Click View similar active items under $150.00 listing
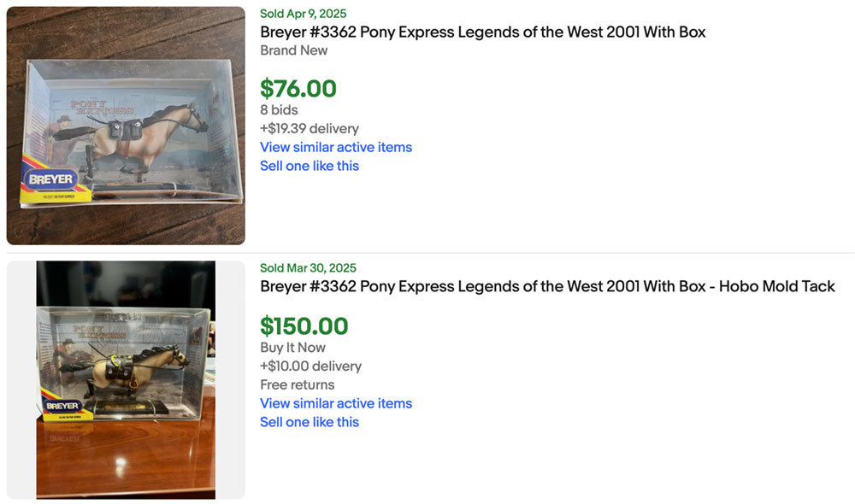 point(336,403)
